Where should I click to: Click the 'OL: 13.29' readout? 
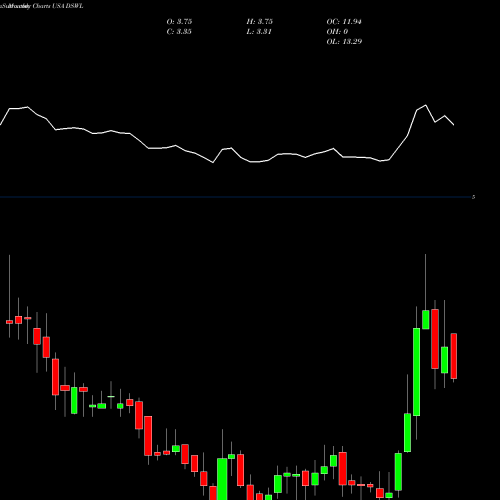[344, 42]
